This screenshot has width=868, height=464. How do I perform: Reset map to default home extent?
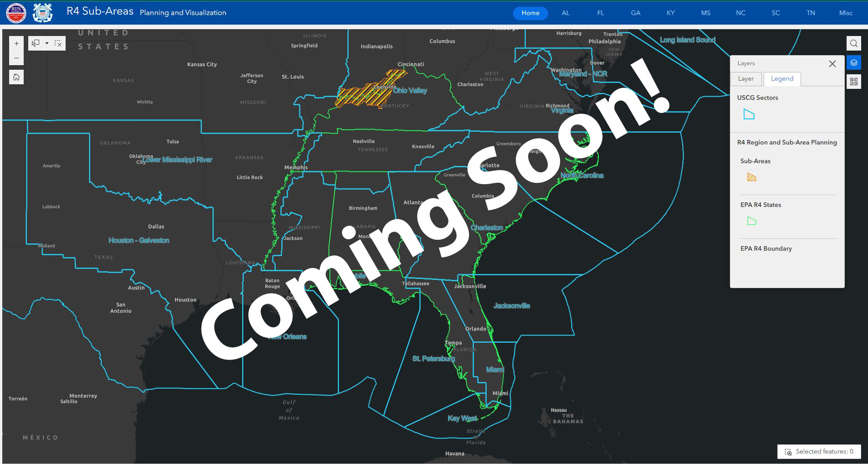tap(16, 77)
